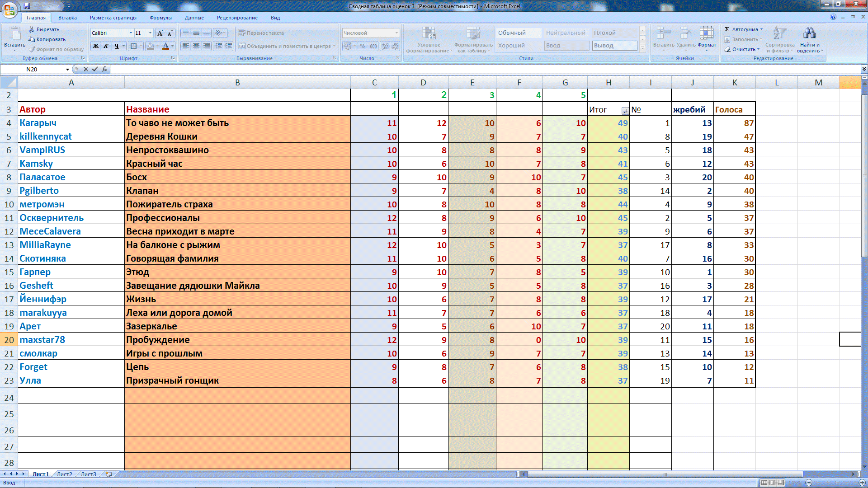This screenshot has width=868, height=488.
Task: Click the Bold (Ж) formatting button
Action: tap(96, 46)
